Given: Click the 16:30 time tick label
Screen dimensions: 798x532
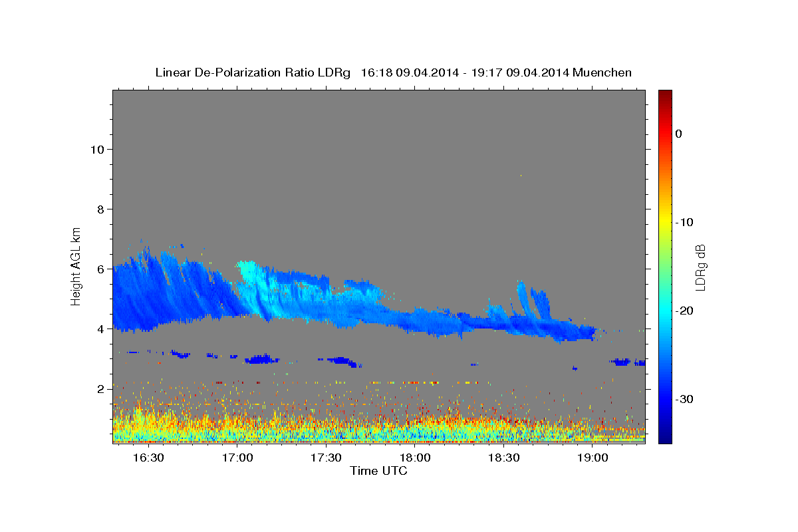Looking at the screenshot, I should (148, 458).
